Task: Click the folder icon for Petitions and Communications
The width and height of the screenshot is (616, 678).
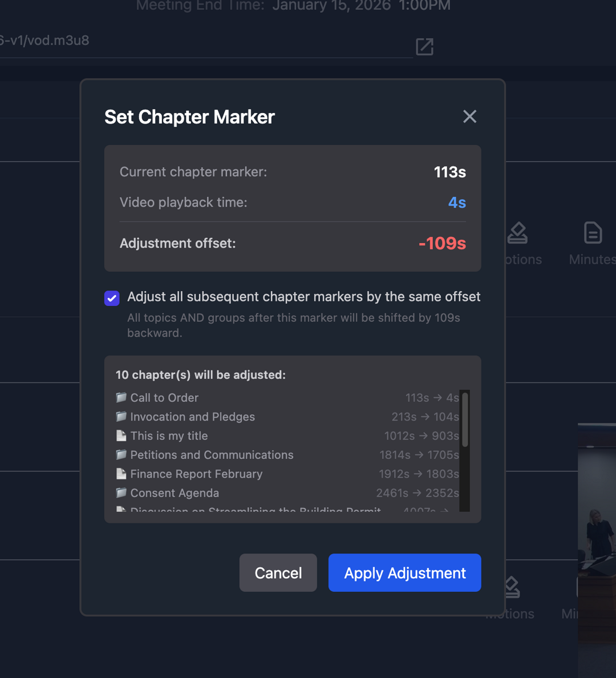Action: [121, 455]
